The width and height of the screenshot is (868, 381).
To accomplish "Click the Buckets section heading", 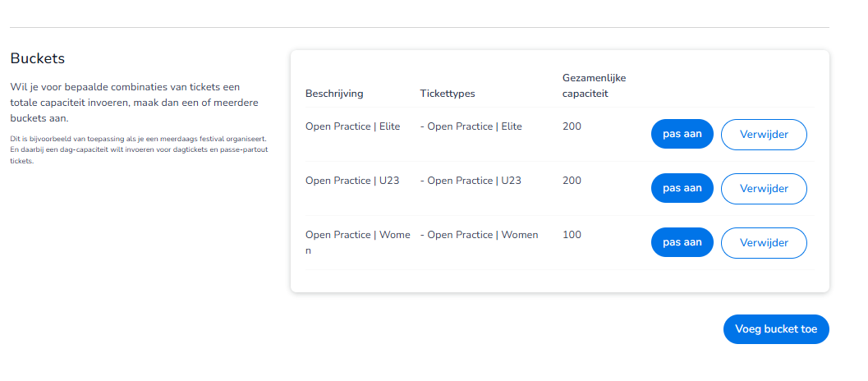I will pos(38,59).
